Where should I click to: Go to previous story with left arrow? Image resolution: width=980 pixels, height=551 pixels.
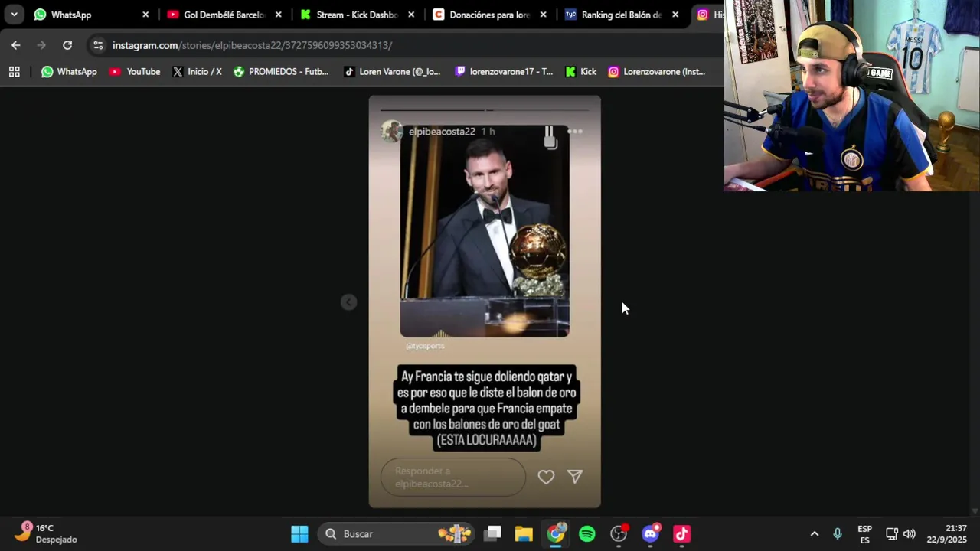pyautogui.click(x=348, y=302)
